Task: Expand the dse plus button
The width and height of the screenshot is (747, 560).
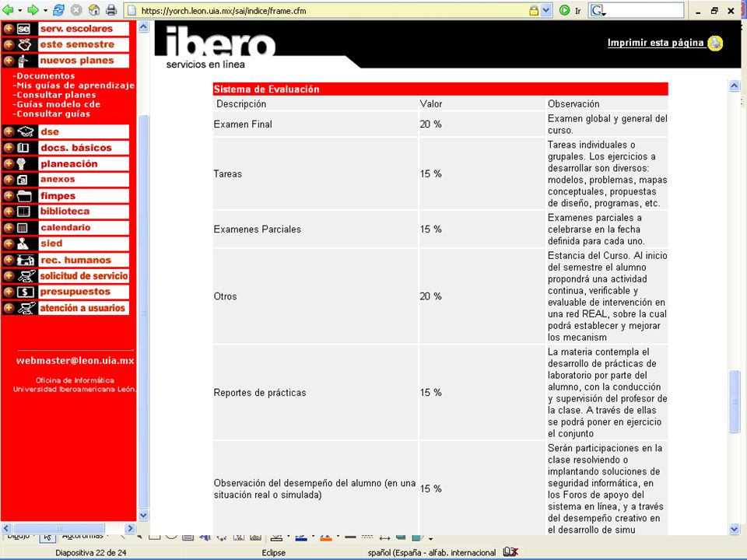Action: [9, 132]
